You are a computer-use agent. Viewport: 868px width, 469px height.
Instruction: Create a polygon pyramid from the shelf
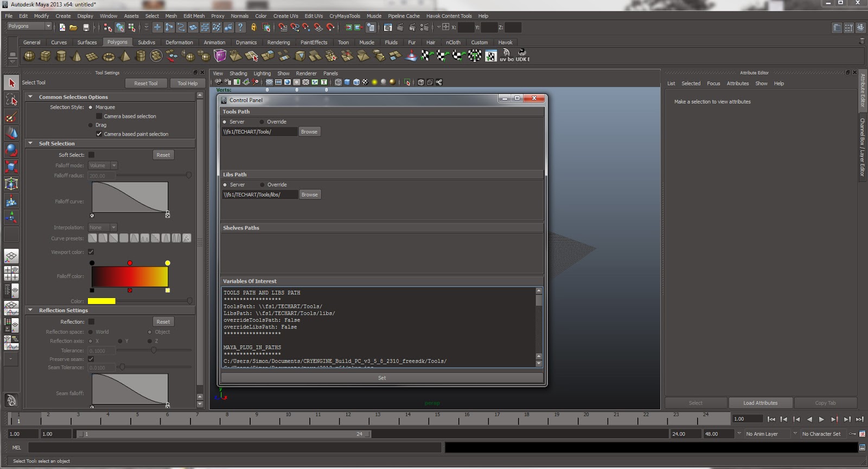125,56
